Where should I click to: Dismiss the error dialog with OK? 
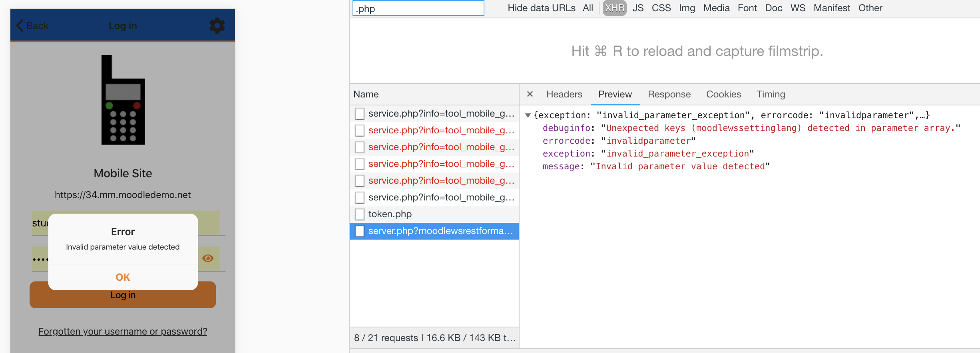123,277
